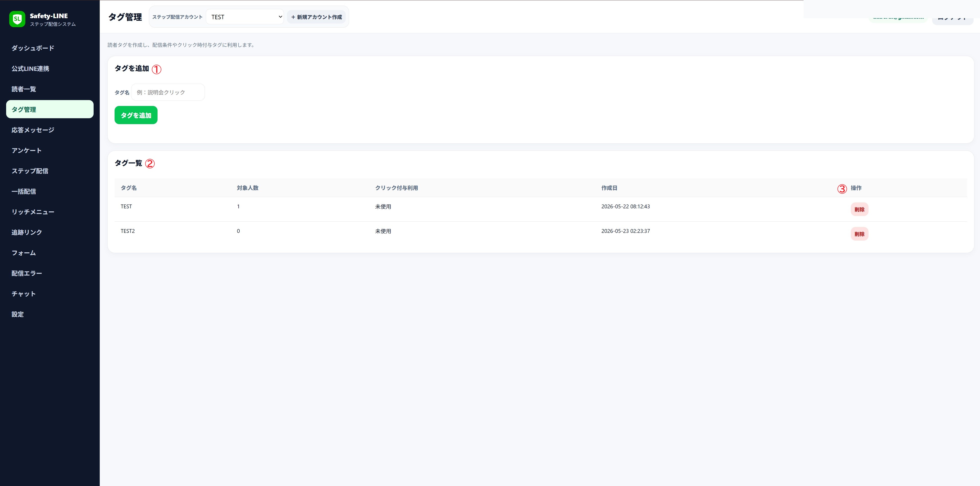Viewport: 980px width, 486px height.
Task: Click the タグ名 column header
Action: pos(129,188)
